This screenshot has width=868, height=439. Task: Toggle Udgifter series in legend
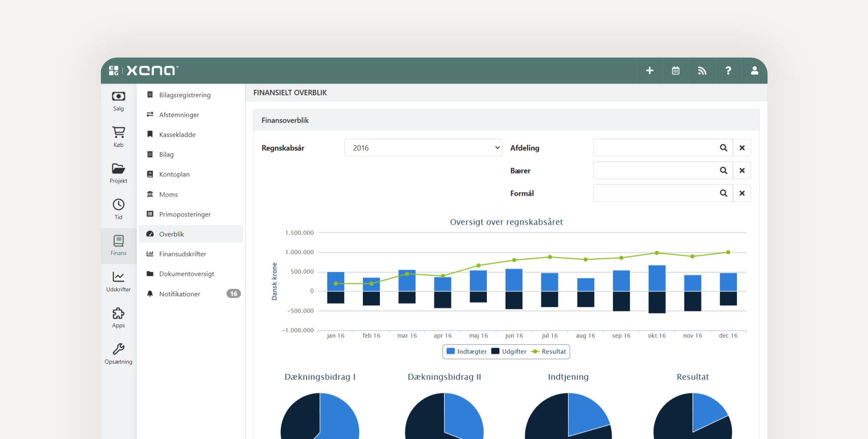(509, 351)
